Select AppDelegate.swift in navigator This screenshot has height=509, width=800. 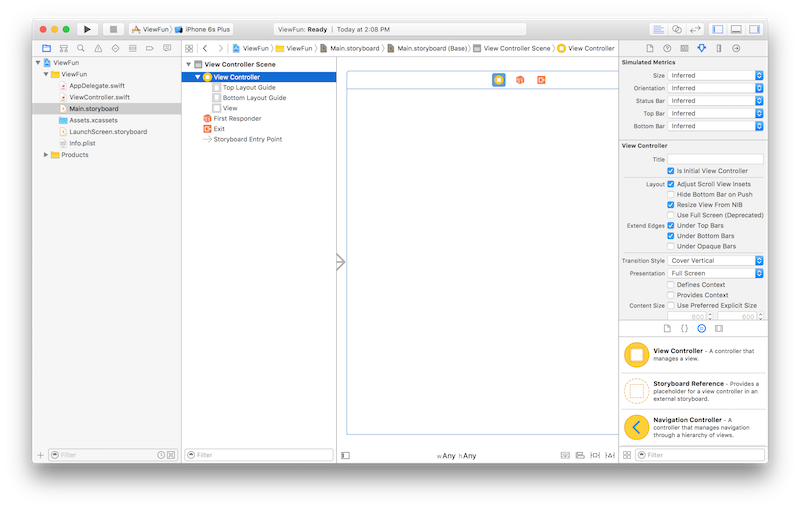97,86
